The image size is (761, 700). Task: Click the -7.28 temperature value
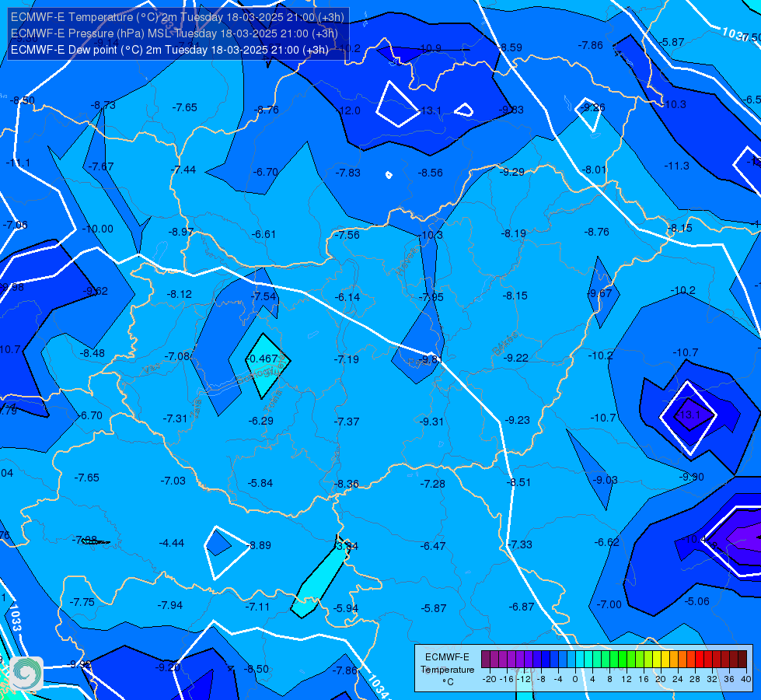coord(432,484)
